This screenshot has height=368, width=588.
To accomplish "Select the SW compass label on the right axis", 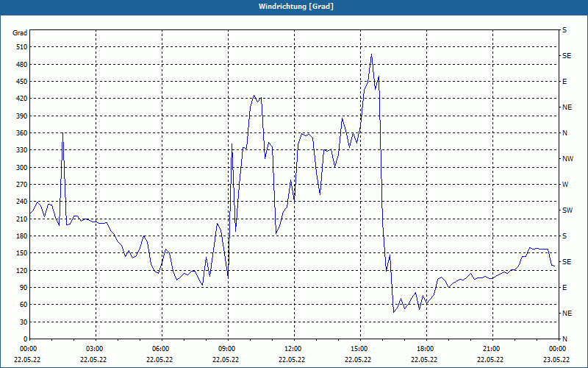I will click(x=567, y=210).
